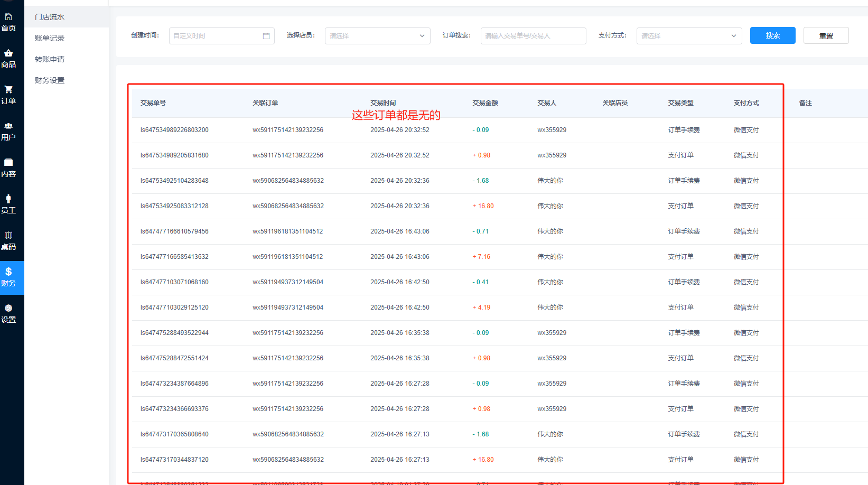This screenshot has width=868, height=485.
Task: Select transaction ls647473234366693376
Action: coord(174,409)
